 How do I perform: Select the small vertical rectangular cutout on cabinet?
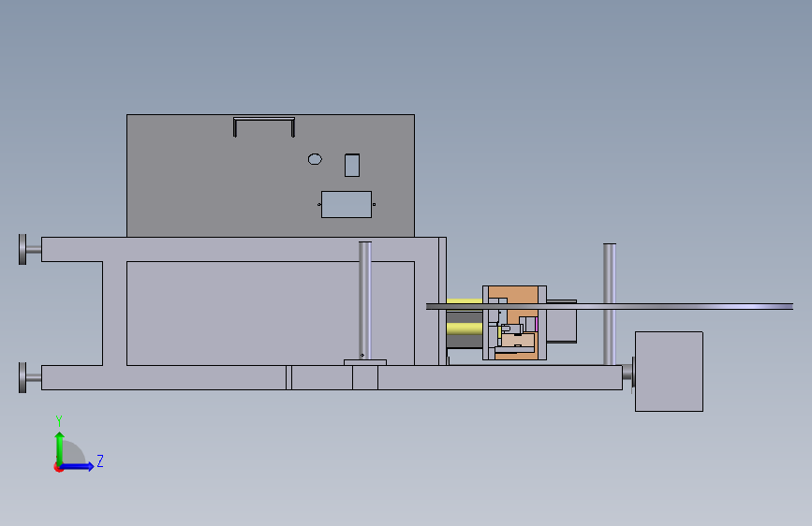352,165
